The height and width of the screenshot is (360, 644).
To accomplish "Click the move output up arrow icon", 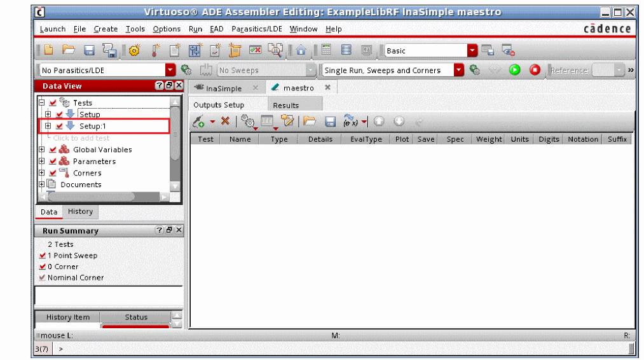I will 379,121.
